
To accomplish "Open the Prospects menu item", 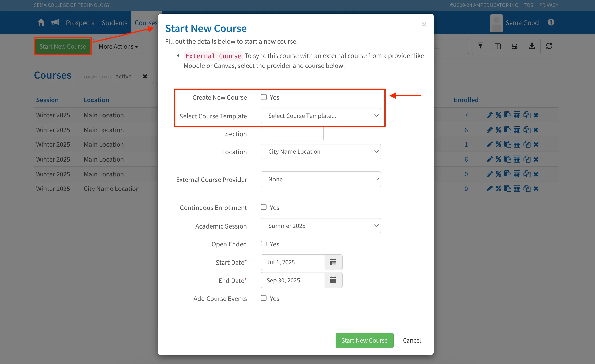I will tap(80, 23).
